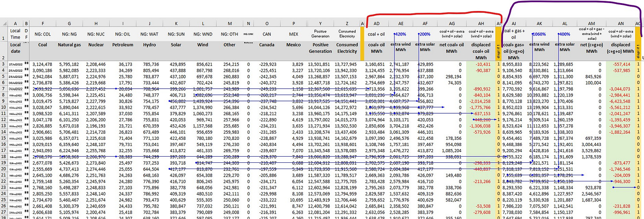Click the 'NG: WND' header cell

(203, 34)
